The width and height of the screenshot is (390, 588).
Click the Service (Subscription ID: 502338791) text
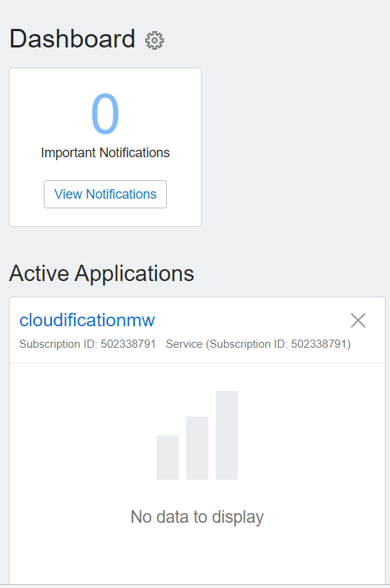pos(258,344)
